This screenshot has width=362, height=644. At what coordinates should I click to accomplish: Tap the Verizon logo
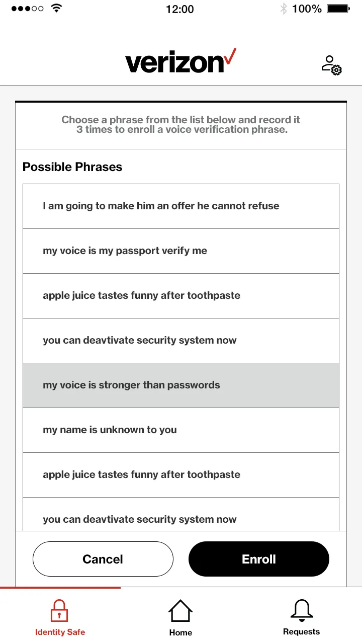pos(180,62)
